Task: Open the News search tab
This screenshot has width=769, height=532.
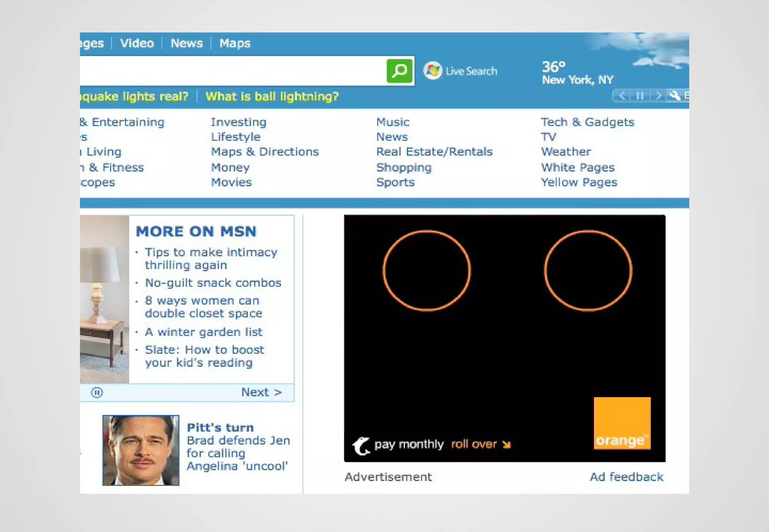Action: coord(187,44)
